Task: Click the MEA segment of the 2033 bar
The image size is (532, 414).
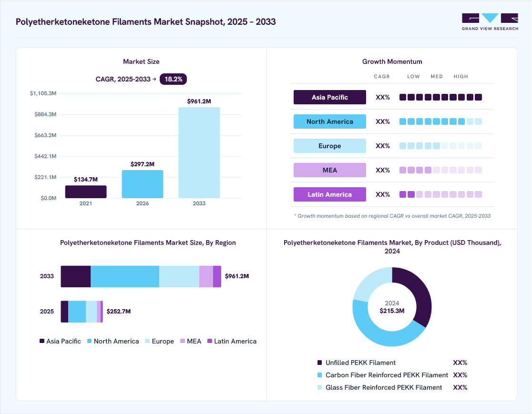Action: (206, 277)
